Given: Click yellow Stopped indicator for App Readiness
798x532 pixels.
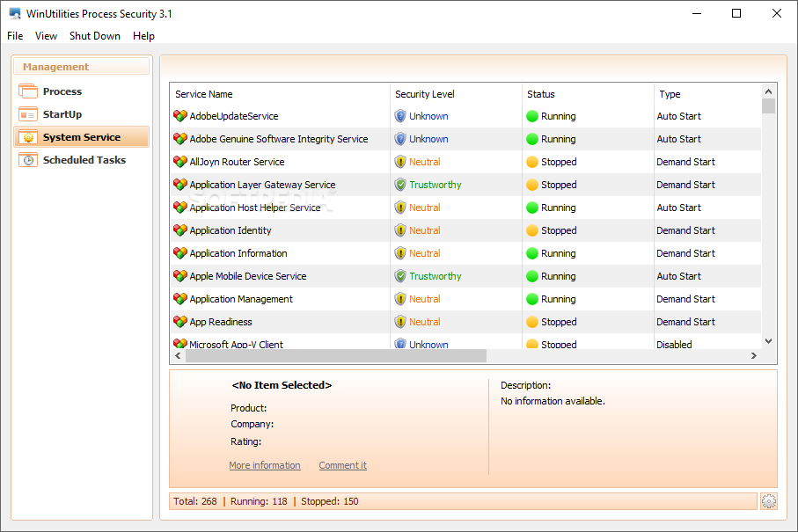Looking at the screenshot, I should [x=532, y=322].
